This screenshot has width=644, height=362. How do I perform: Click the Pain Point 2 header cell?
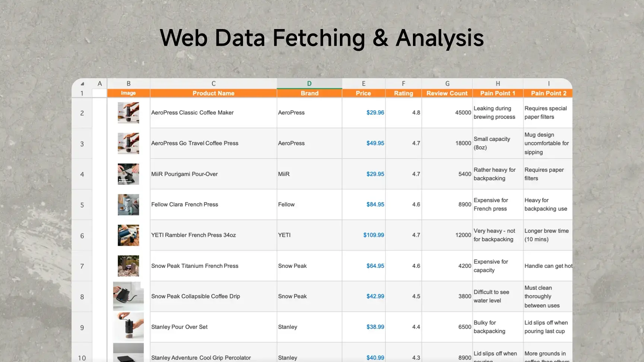click(x=548, y=93)
